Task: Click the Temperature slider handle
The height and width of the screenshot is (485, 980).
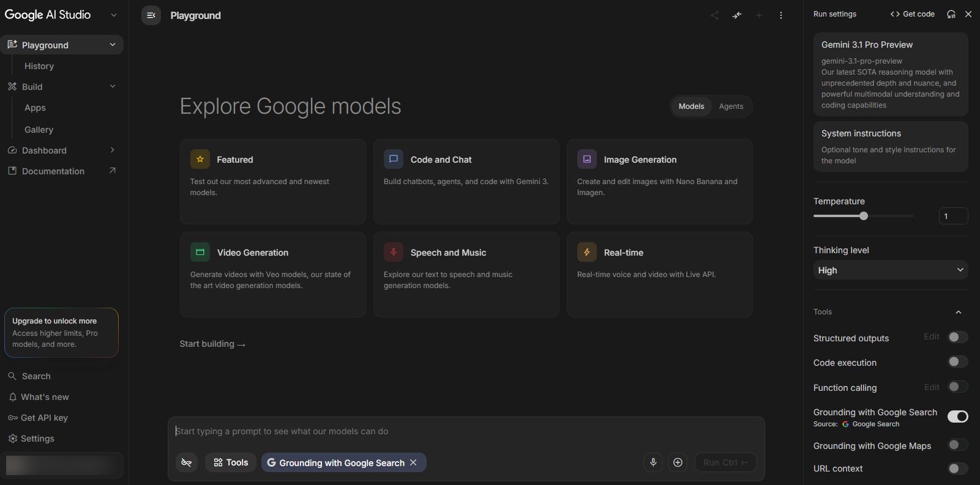Action: tap(864, 216)
